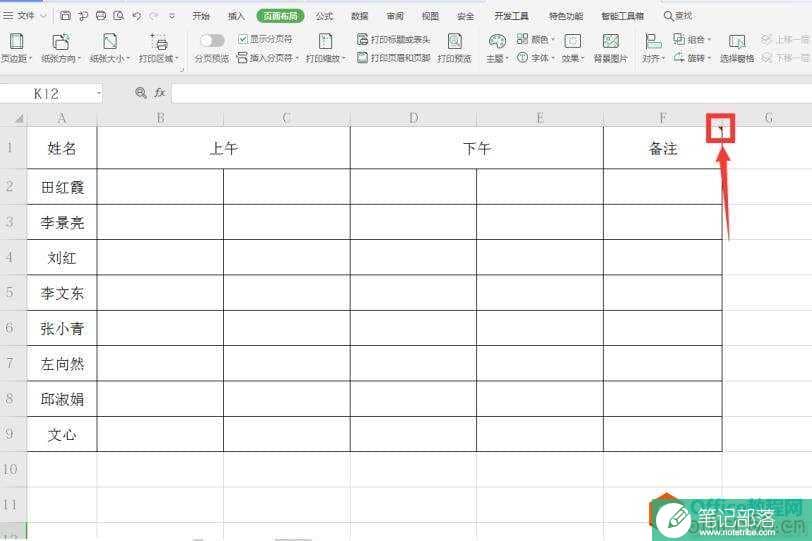Select column B header
Image resolution: width=812 pixels, height=541 pixels.
pos(161,119)
